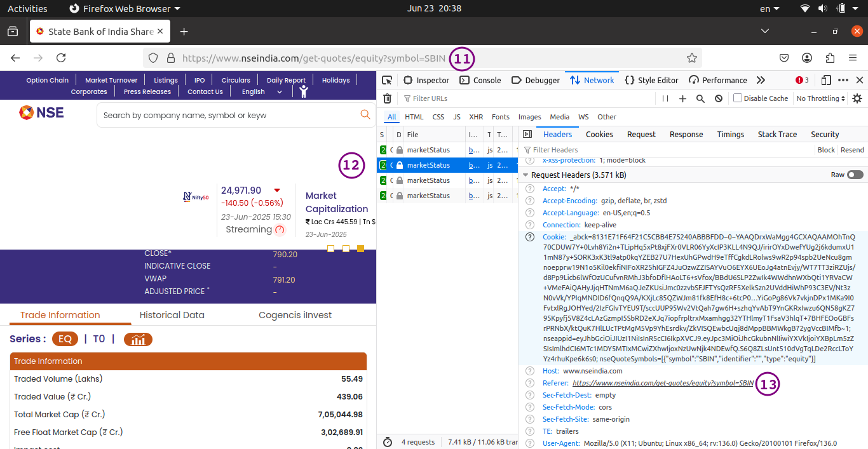The height and width of the screenshot is (449, 868).
Task: Click the error count badge showing 3
Action: [x=802, y=80]
